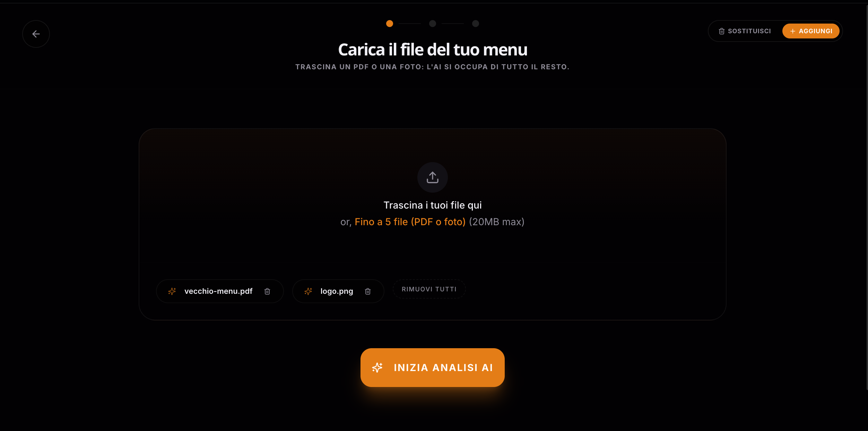Image resolution: width=868 pixels, height=431 pixels.
Task: Jump to the second step dot
Action: tap(433, 24)
